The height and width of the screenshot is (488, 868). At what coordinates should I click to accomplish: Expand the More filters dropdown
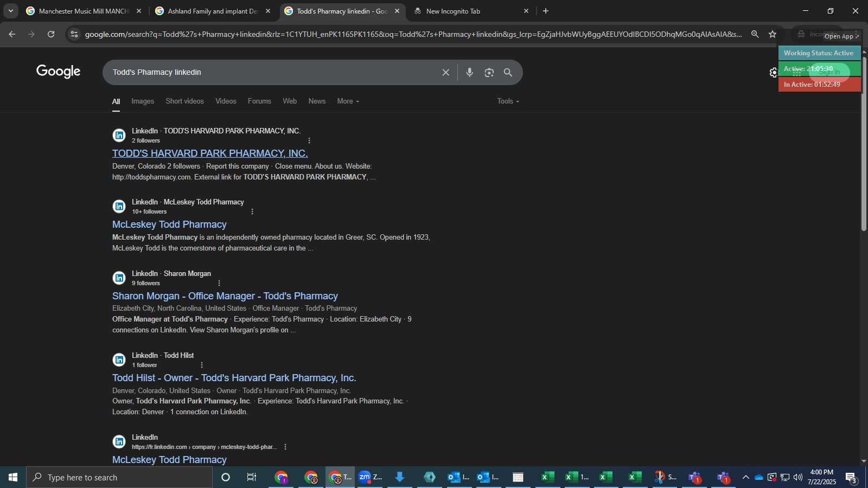pyautogui.click(x=348, y=101)
